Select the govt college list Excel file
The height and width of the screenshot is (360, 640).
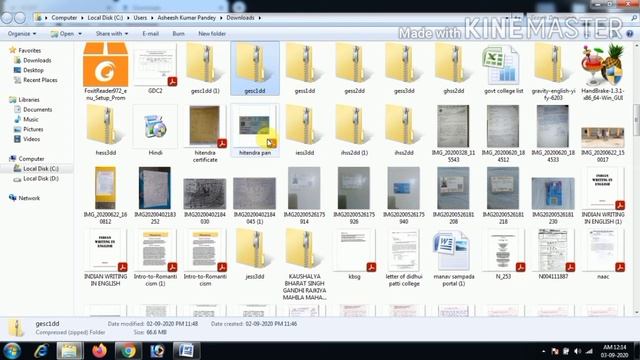point(503,64)
